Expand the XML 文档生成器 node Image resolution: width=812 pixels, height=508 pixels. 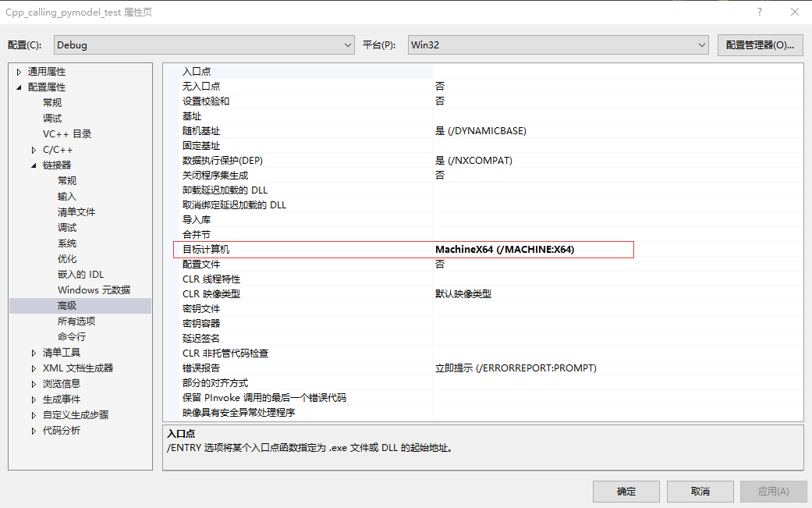tap(34, 368)
